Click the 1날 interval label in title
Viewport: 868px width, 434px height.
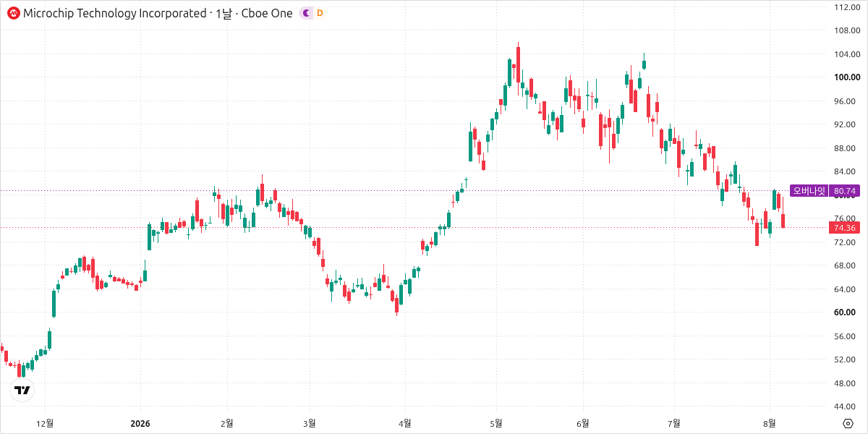[222, 13]
